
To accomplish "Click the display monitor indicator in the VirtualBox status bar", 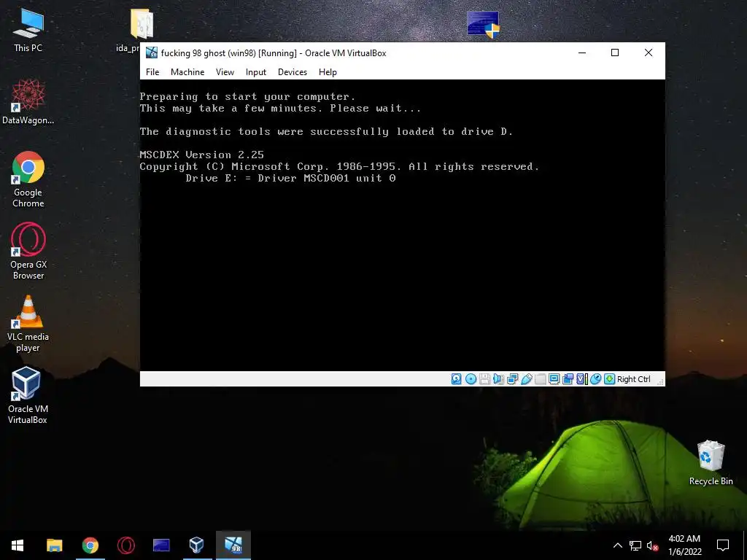I will click(x=554, y=379).
